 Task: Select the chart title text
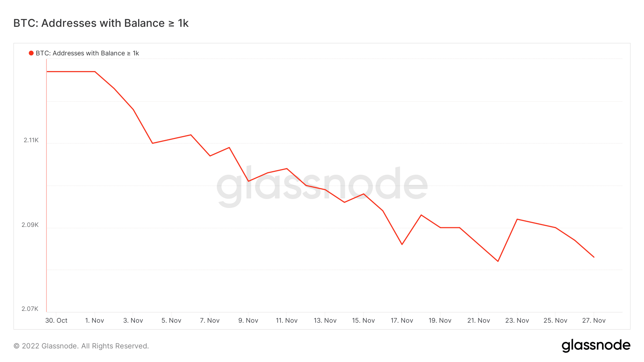(x=101, y=23)
